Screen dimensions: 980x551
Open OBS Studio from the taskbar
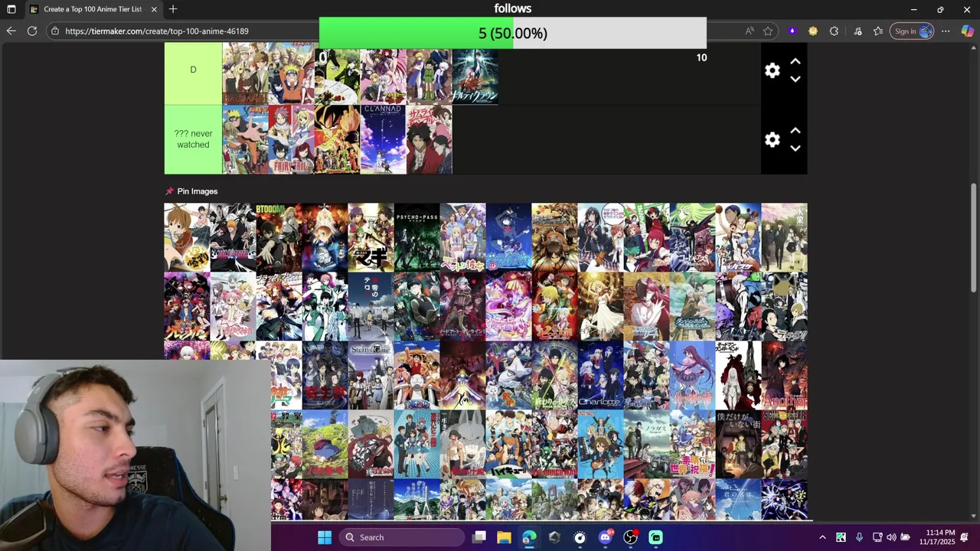click(x=630, y=537)
